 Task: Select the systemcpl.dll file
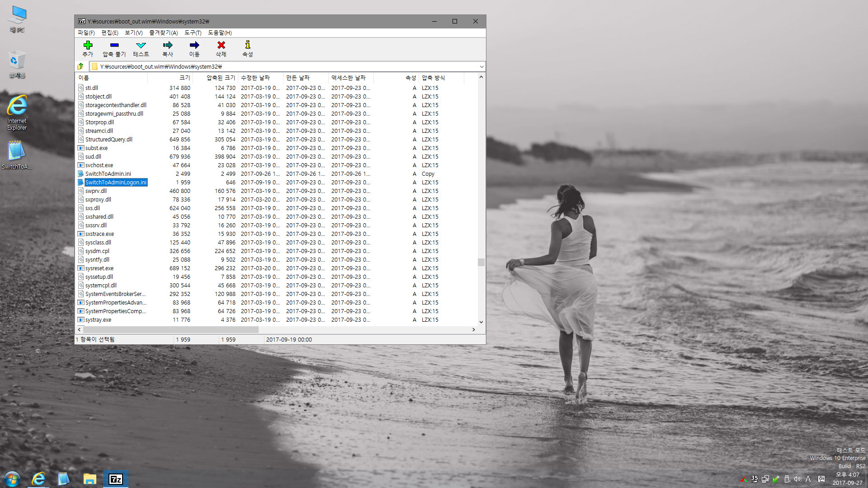point(101,286)
